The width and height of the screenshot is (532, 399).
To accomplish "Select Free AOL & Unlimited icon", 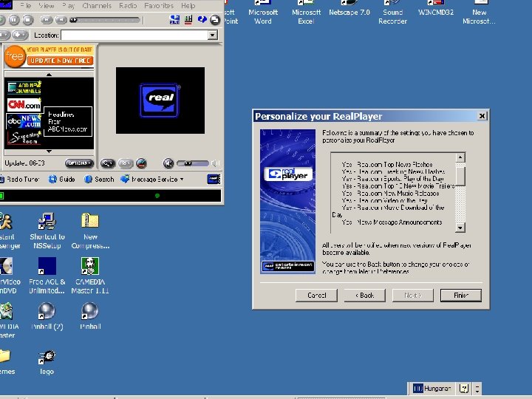I will tap(47, 276).
